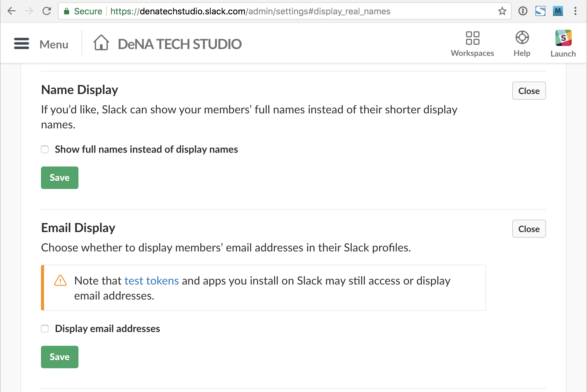The height and width of the screenshot is (392, 587).
Task: Click the Launch label in the header
Action: click(563, 54)
